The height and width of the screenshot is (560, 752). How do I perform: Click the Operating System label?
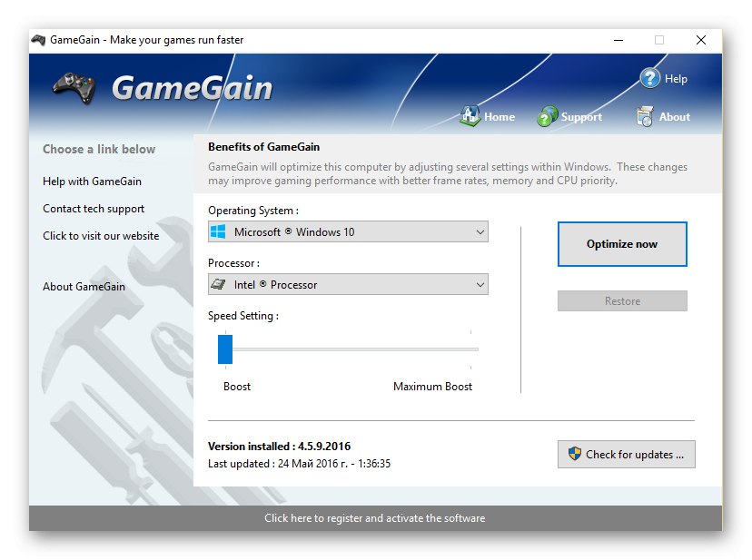(x=253, y=211)
